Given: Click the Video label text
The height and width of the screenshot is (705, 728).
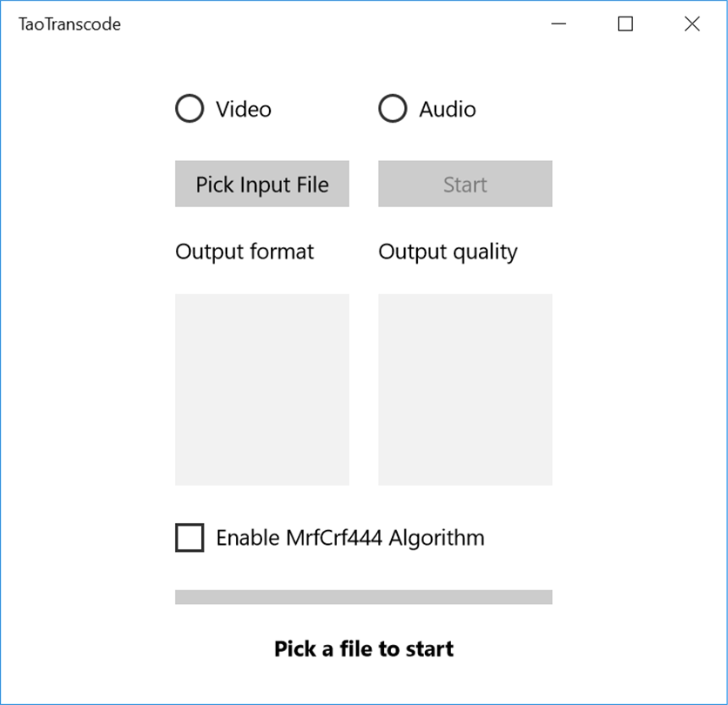Looking at the screenshot, I should click(x=244, y=110).
